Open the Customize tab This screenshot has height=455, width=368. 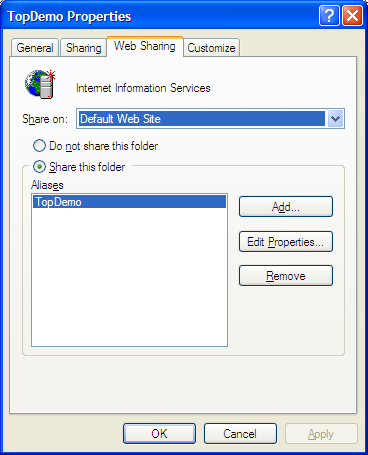(211, 48)
